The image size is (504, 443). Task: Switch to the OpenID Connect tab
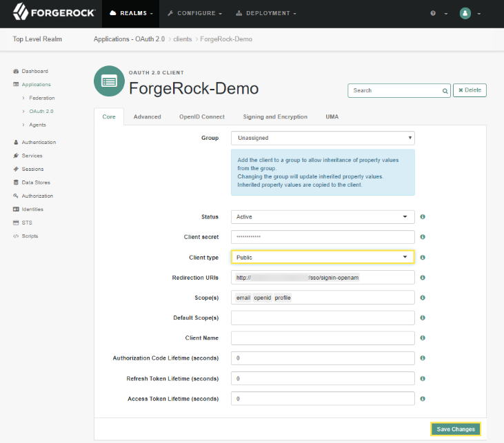point(202,117)
